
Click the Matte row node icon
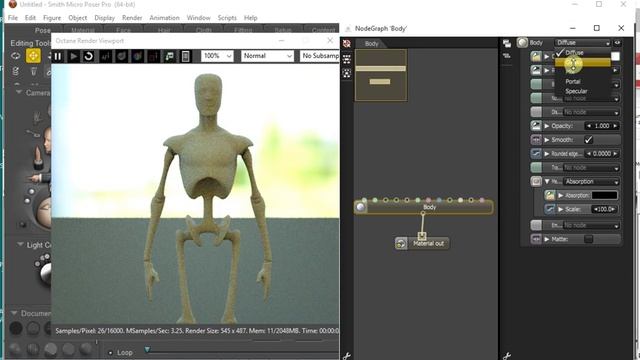pyautogui.click(x=536, y=239)
